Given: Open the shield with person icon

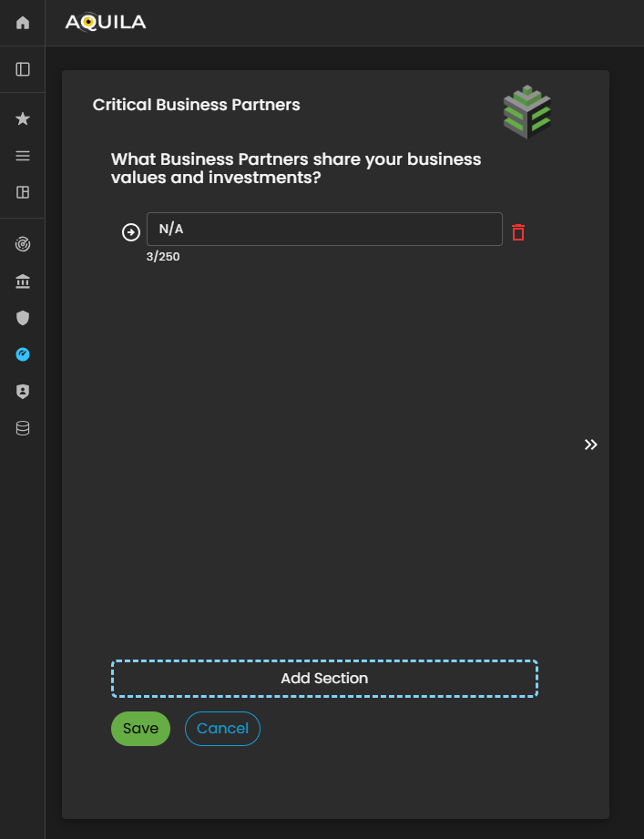Looking at the screenshot, I should coord(23,391).
